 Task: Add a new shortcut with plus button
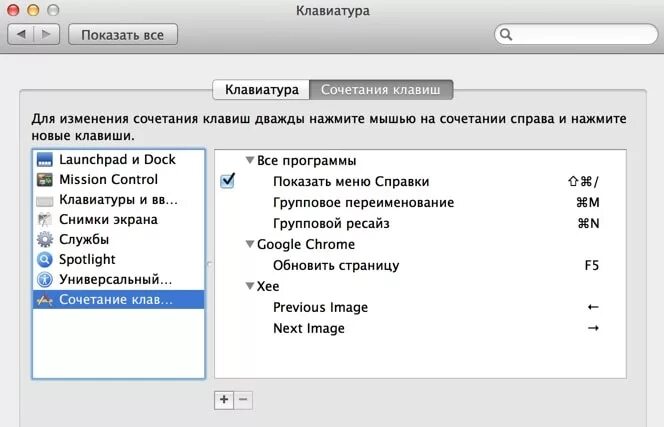click(x=224, y=399)
